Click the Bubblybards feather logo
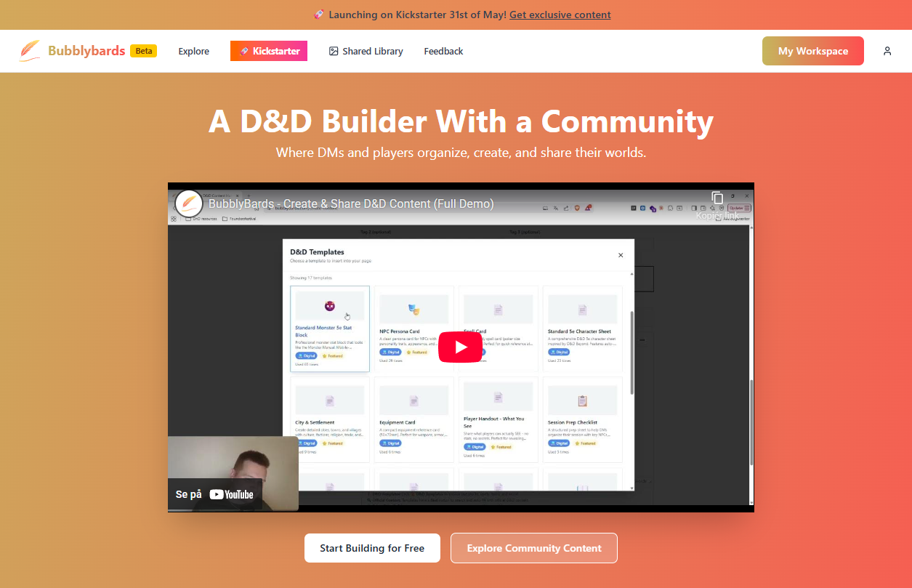Screen dimensions: 912x588 30,51
